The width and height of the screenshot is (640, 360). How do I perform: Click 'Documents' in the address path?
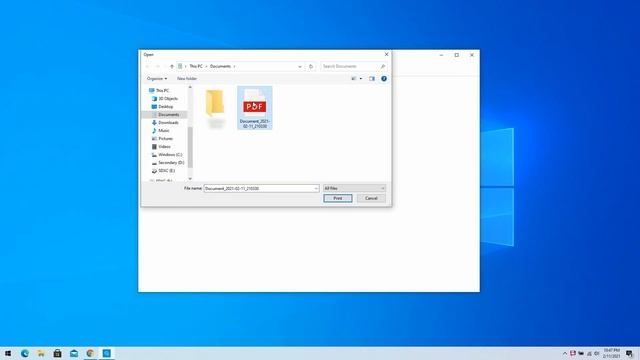220,66
